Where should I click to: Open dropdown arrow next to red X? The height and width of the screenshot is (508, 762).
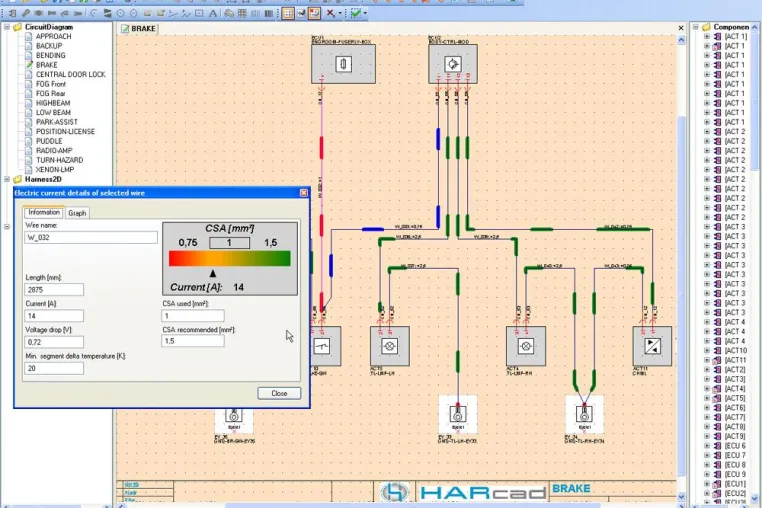click(340, 13)
